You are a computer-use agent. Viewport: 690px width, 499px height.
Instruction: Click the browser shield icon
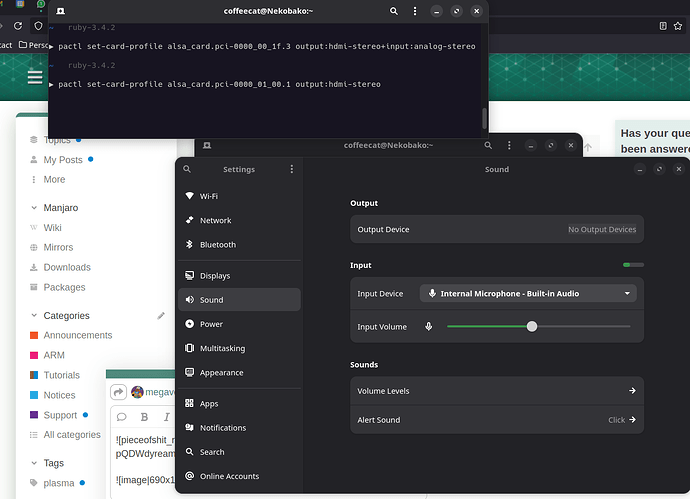(x=38, y=26)
